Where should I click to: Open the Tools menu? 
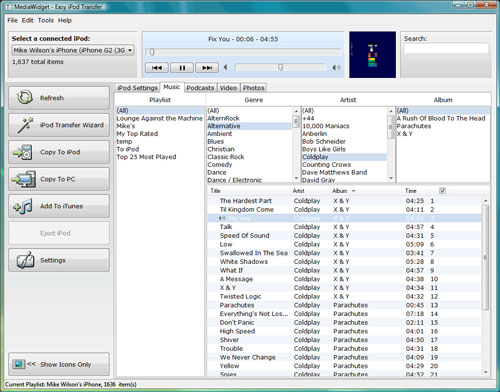tap(46, 20)
